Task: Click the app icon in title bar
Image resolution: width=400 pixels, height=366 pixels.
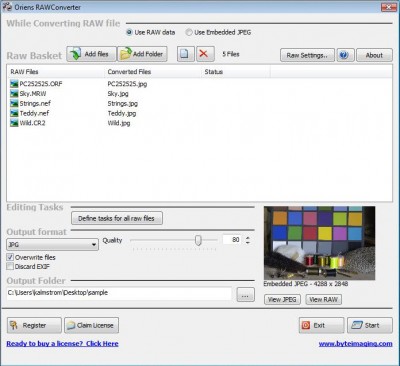Action: [x=7, y=7]
